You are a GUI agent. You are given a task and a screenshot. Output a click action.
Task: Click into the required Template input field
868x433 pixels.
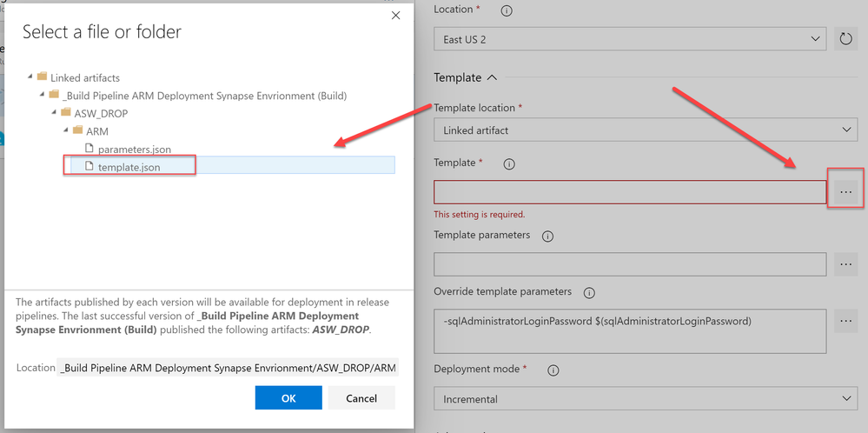click(x=630, y=192)
